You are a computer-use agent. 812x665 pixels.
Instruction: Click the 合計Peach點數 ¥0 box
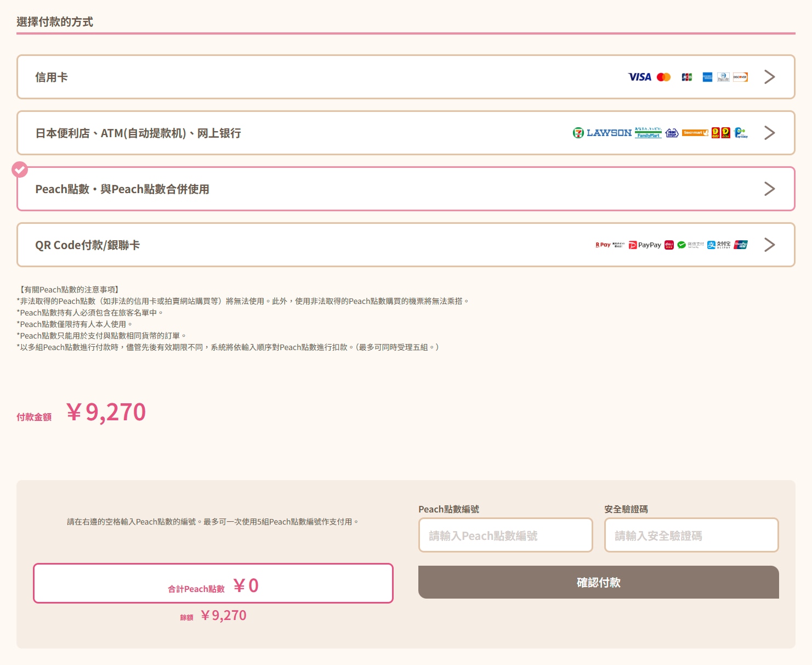213,583
